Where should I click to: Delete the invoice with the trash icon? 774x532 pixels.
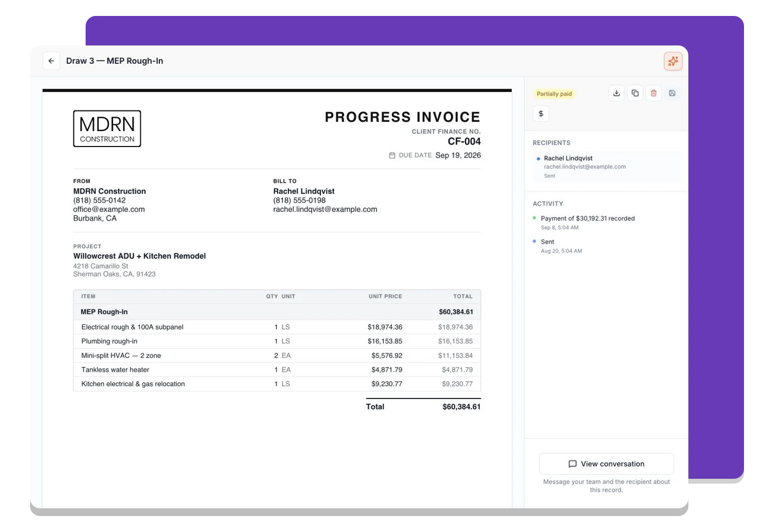[654, 93]
